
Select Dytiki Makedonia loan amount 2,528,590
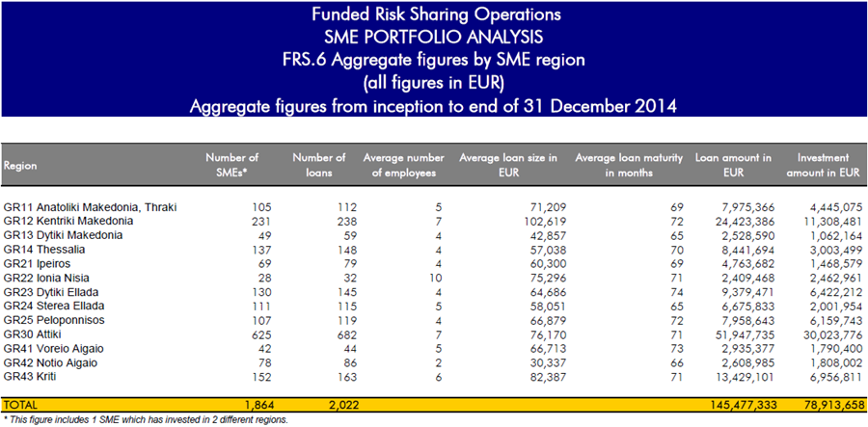click(x=749, y=235)
